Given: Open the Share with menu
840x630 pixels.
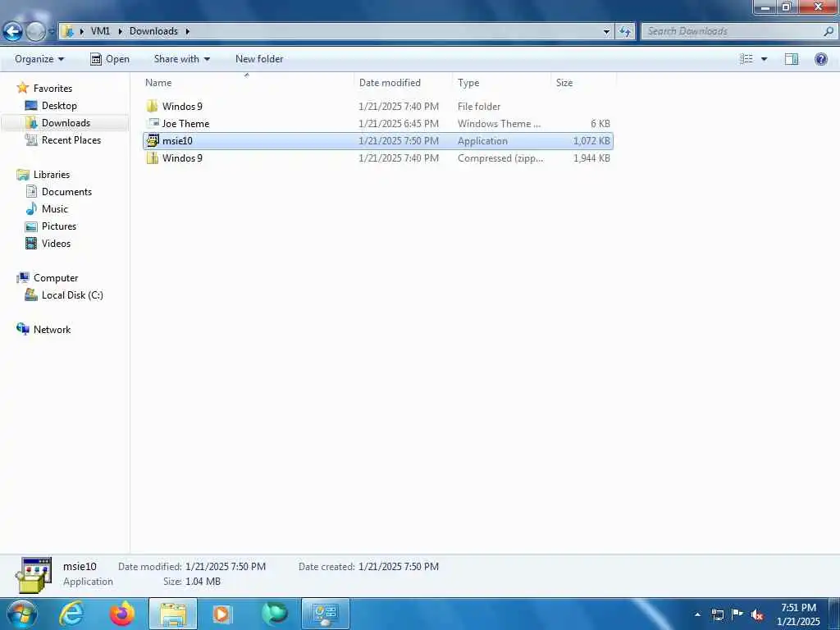Looking at the screenshot, I should click(181, 59).
